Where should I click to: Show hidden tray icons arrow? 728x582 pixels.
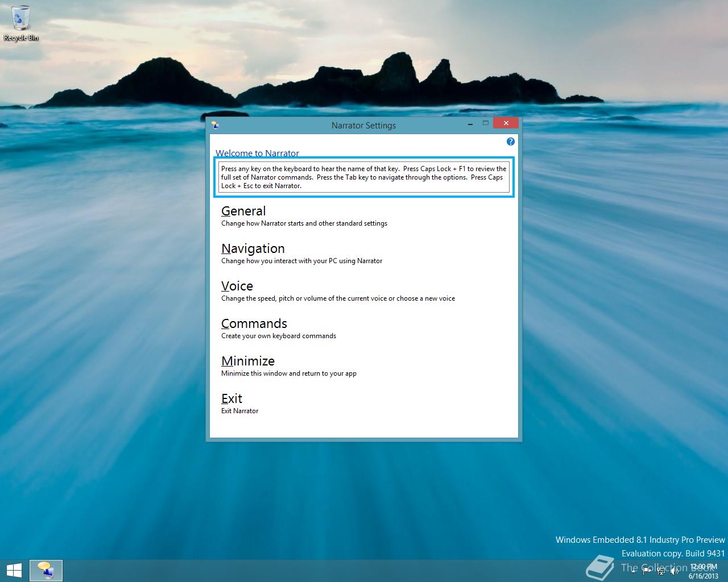pyautogui.click(x=633, y=571)
